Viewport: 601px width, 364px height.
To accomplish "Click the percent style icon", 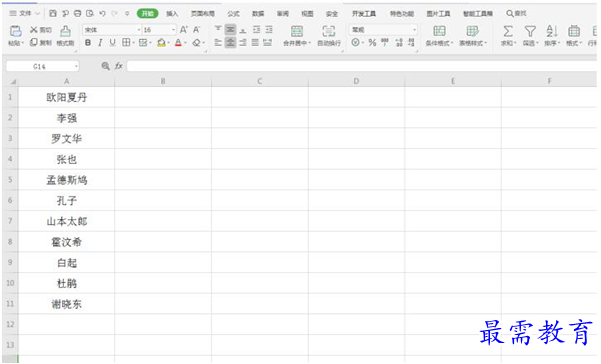I will (372, 43).
